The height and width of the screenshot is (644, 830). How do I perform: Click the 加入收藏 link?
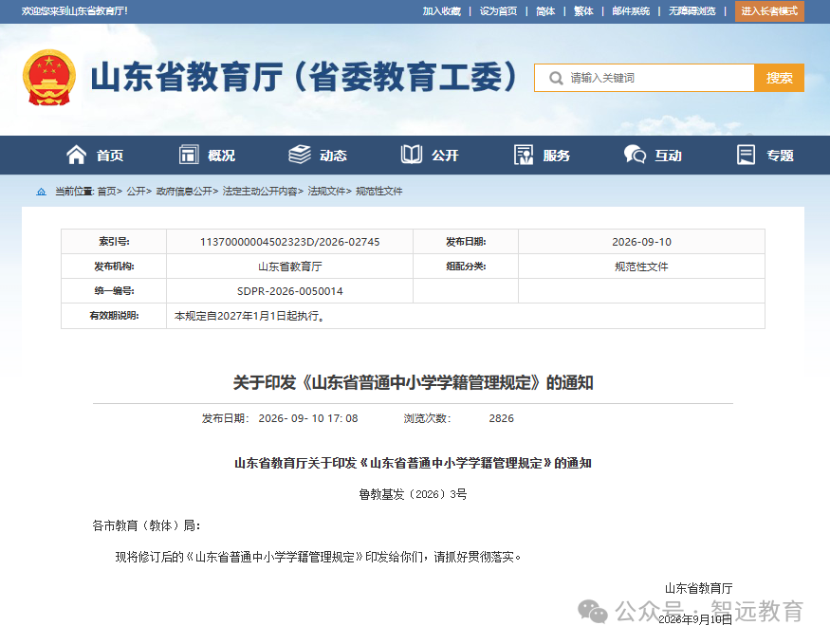tap(441, 11)
